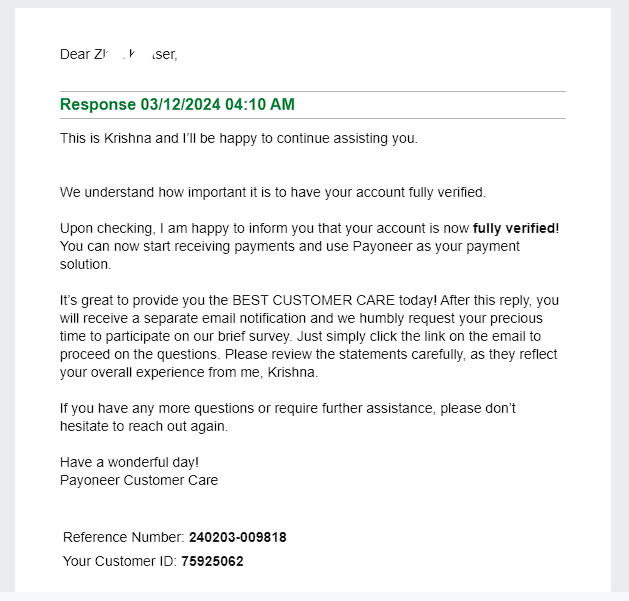This screenshot has height=601, width=629.
Task: Click the partially hidden Dear greeting line
Action: [x=118, y=54]
